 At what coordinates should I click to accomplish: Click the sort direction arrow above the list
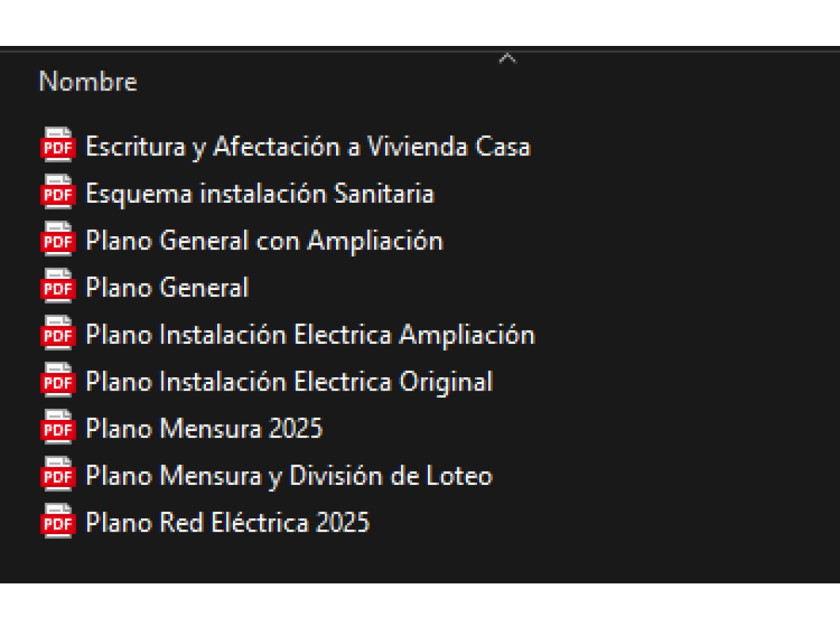[x=507, y=58]
